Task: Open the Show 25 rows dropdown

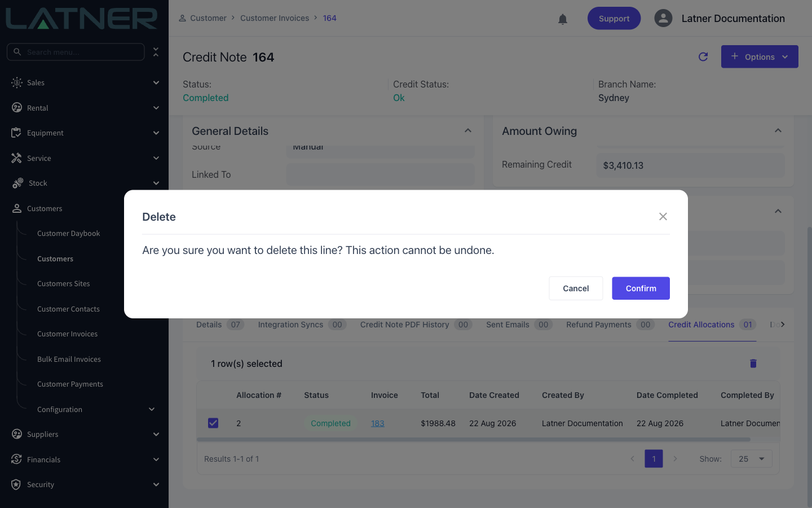Action: click(x=751, y=459)
